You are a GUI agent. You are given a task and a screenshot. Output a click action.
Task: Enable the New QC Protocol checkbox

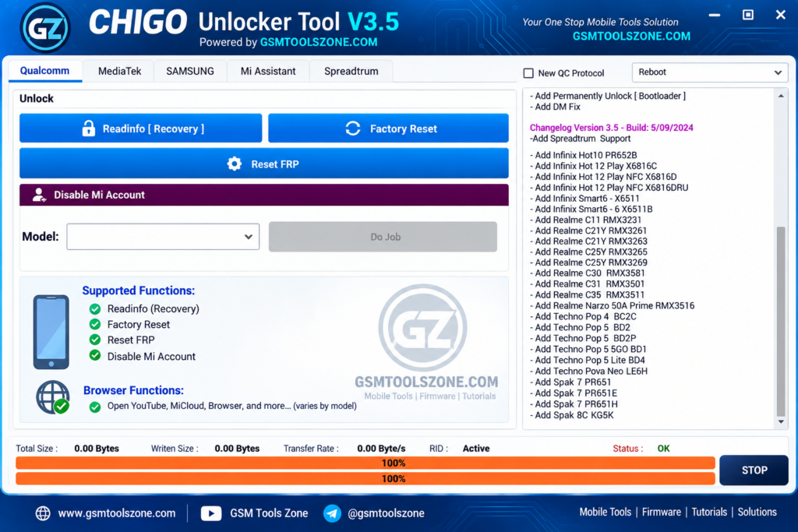pyautogui.click(x=528, y=73)
